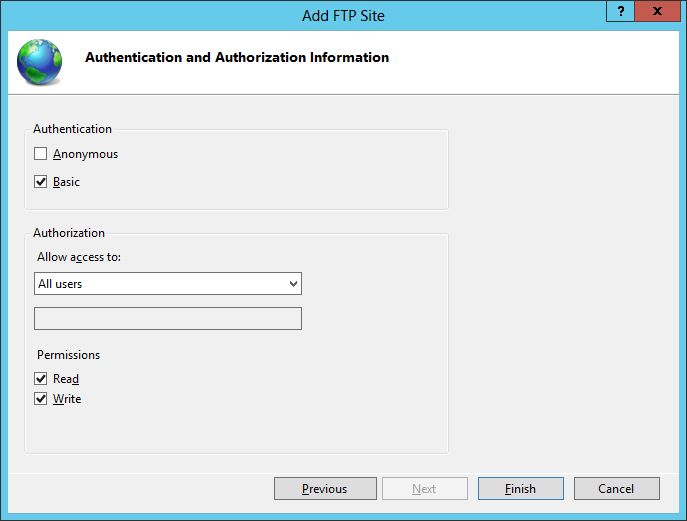687x521 pixels.
Task: Click the Authorization group label
Action: (x=69, y=233)
